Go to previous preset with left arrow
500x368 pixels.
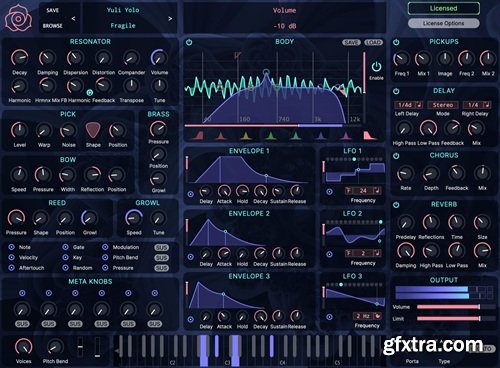click(73, 19)
